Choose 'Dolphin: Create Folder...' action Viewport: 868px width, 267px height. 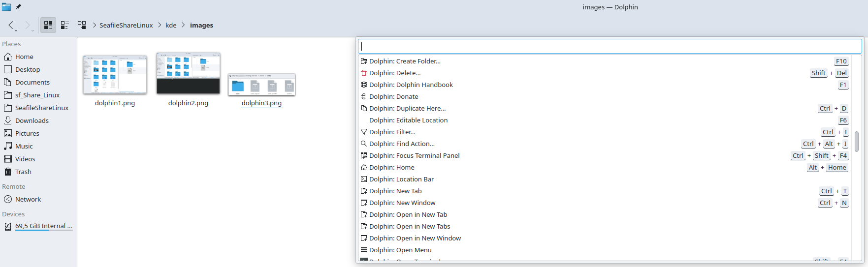405,61
